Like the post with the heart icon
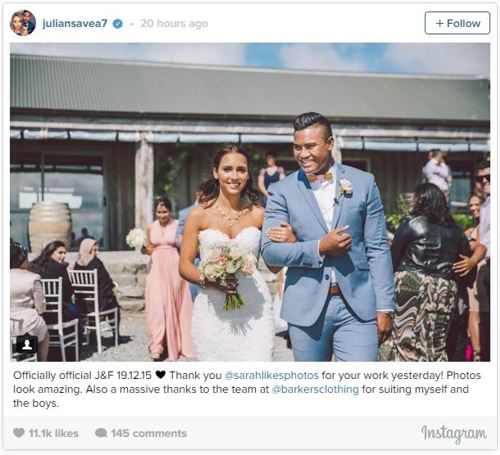The height and width of the screenshot is (455, 500). coord(19,433)
